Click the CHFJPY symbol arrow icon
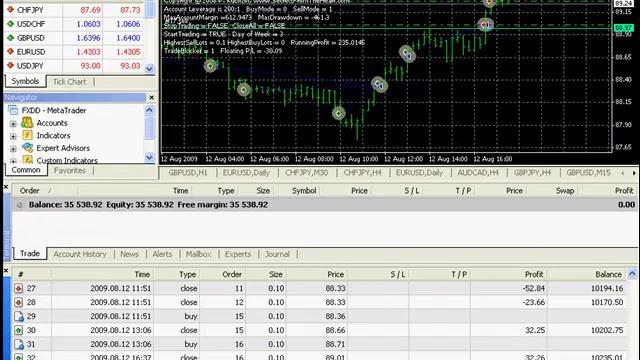Image resolution: width=640 pixels, height=360 pixels. [10, 10]
